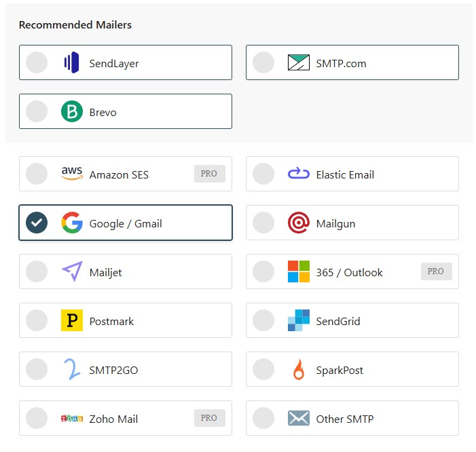The height and width of the screenshot is (452, 476).
Task: Click the Mailgun label text
Action: point(335,224)
